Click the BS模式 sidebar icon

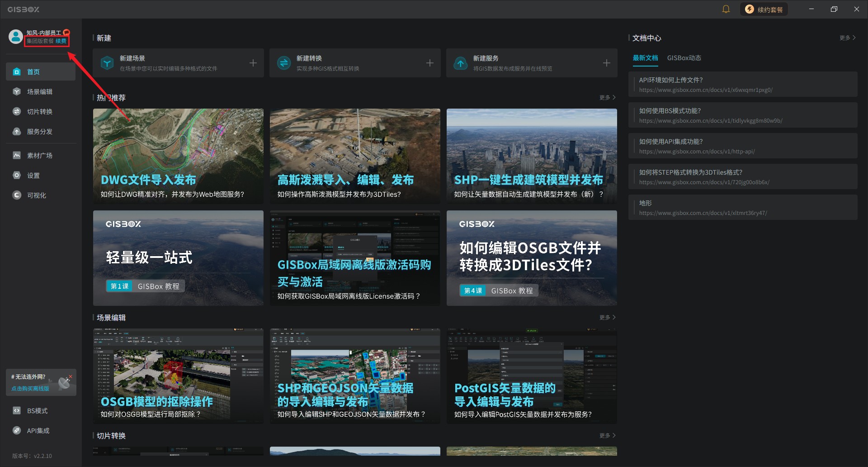click(x=17, y=410)
